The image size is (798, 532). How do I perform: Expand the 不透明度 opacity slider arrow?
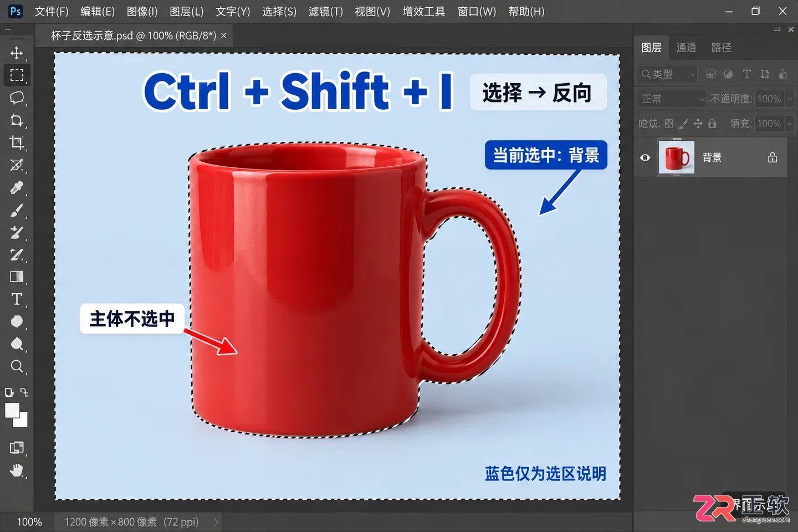pos(790,99)
